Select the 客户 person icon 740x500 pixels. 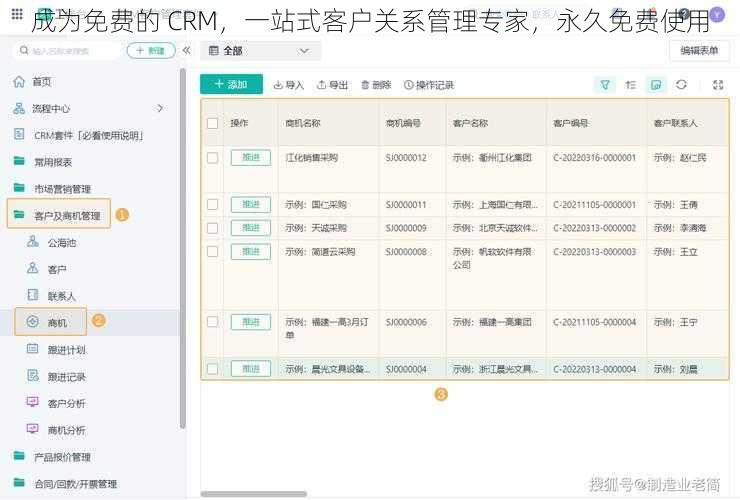tap(33, 269)
